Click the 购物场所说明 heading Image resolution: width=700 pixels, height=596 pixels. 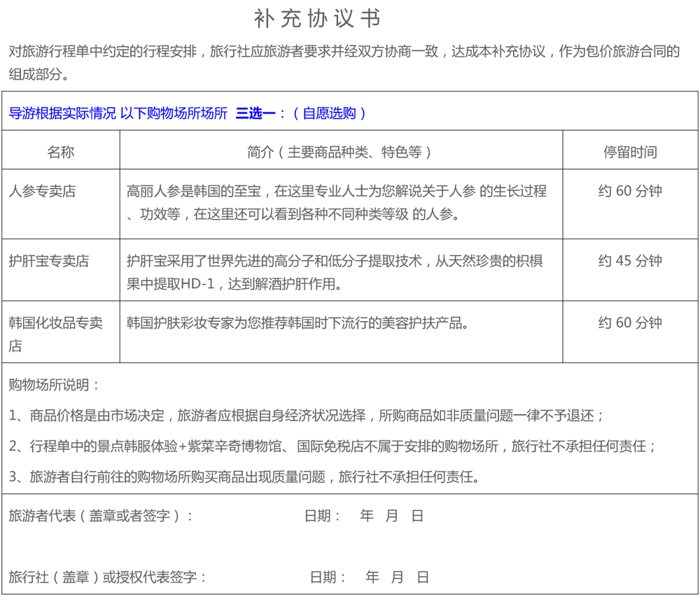pyautogui.click(x=55, y=385)
